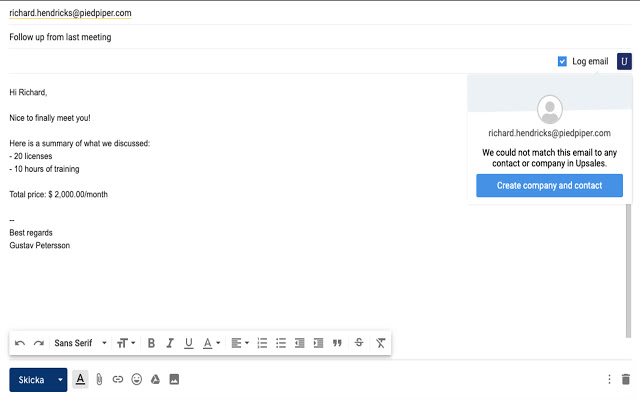Click the line - 10 hours of training
This screenshot has height=400, width=640.
point(44,169)
